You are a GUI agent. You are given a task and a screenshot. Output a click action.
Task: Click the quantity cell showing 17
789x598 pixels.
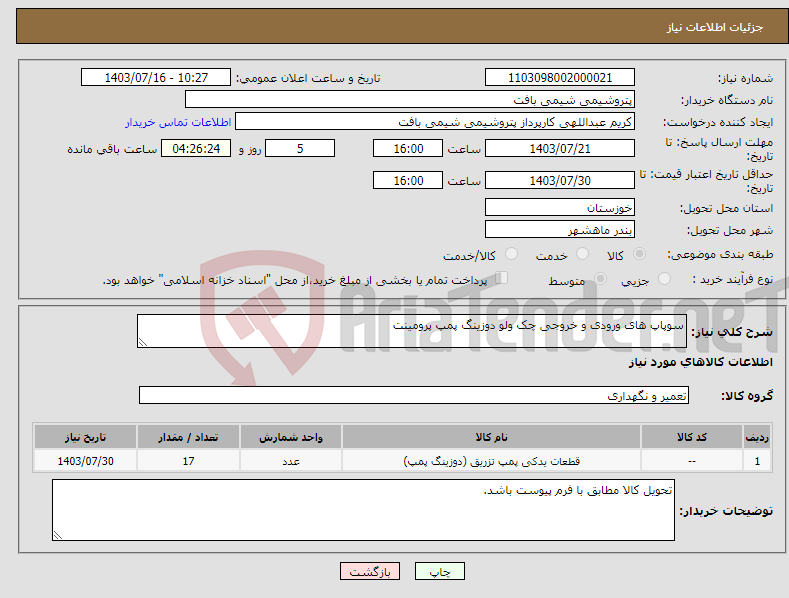[x=188, y=461]
